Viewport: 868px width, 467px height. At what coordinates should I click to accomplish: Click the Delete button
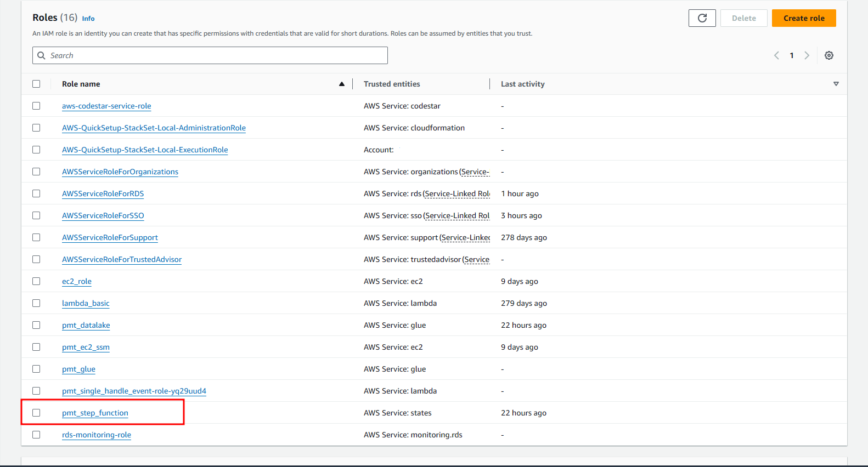coord(743,18)
